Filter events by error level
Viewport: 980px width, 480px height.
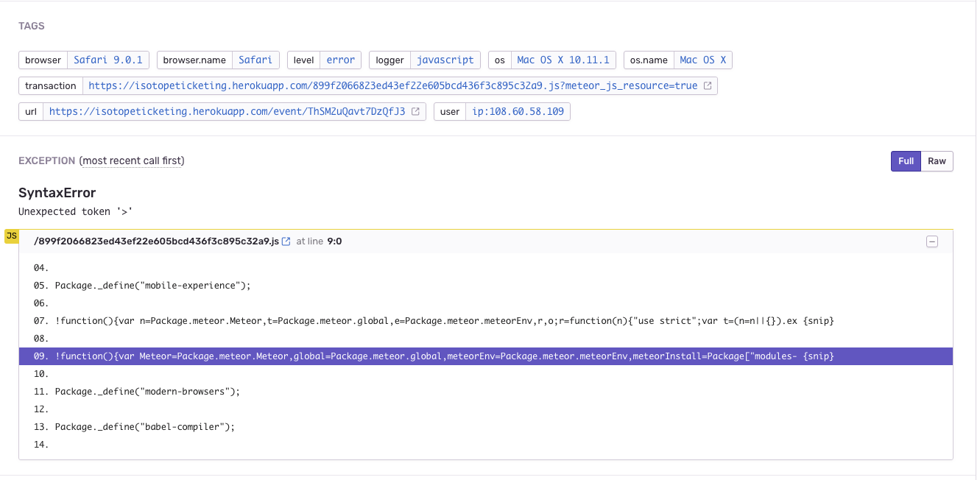click(340, 60)
